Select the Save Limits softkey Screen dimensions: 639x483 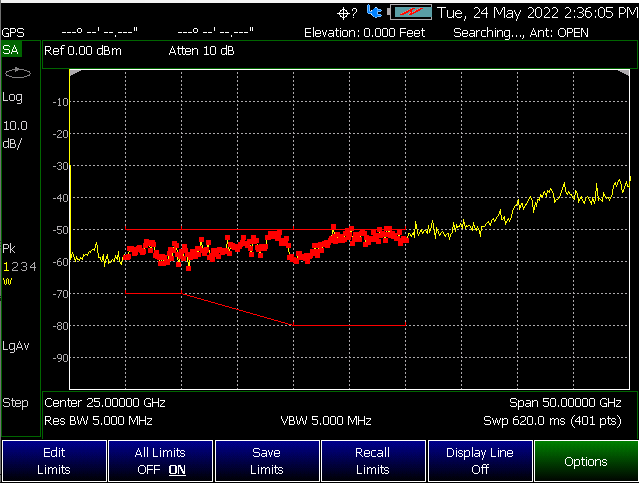pyautogui.click(x=267, y=461)
